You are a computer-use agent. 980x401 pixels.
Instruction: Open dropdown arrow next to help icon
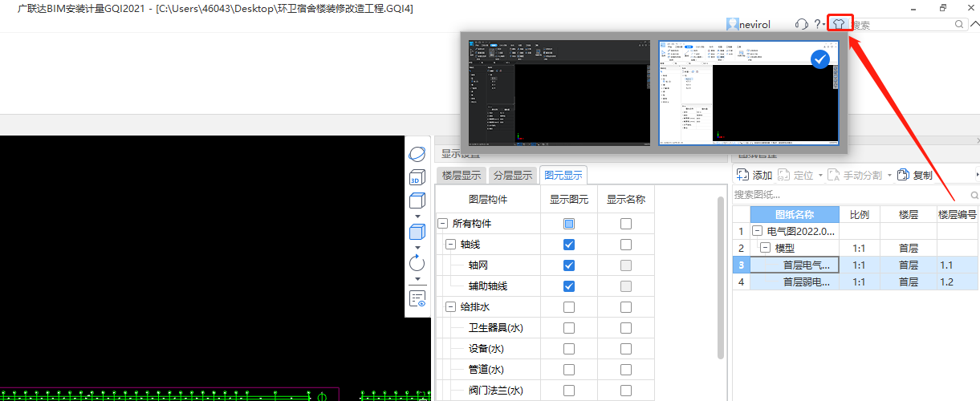click(825, 25)
